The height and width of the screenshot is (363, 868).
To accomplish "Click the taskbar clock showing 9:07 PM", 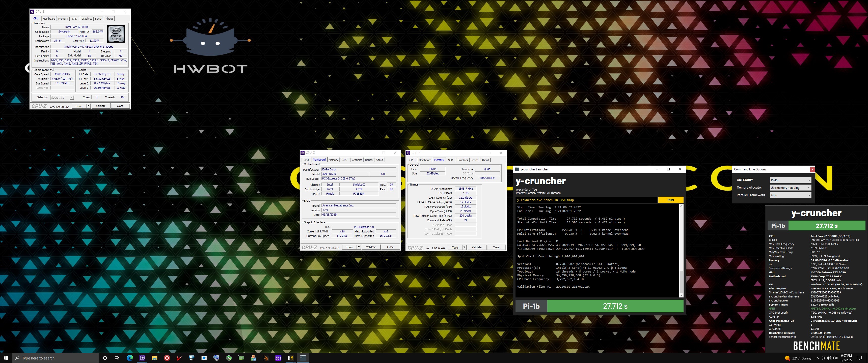I will (x=847, y=358).
